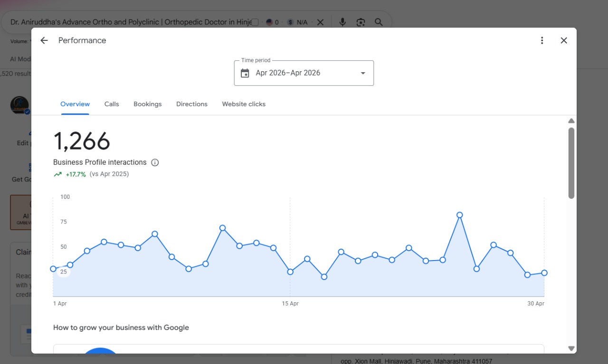Click the '15 Apr' axis label
Image resolution: width=608 pixels, height=364 pixels.
[x=290, y=304]
